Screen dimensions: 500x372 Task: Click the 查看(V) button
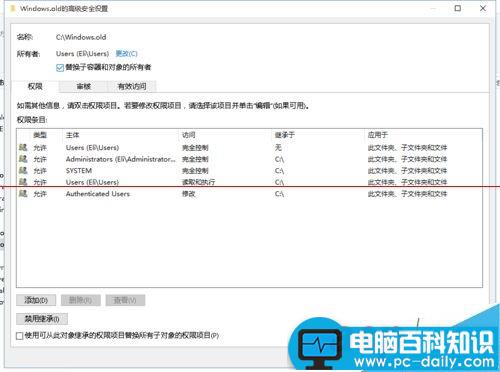tap(125, 300)
